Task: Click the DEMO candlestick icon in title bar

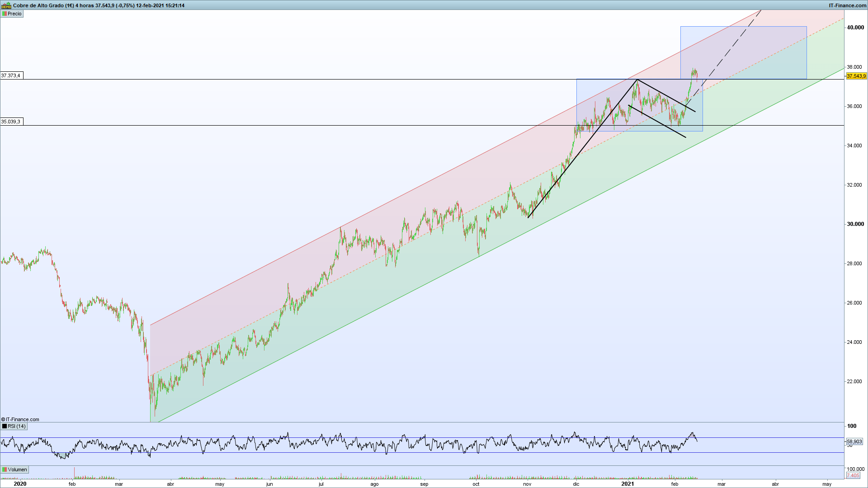Action: point(6,5)
